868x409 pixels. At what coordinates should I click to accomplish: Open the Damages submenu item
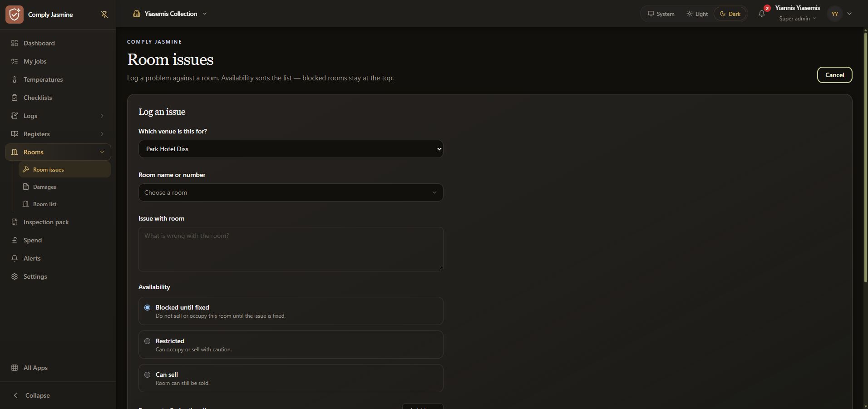point(64,187)
